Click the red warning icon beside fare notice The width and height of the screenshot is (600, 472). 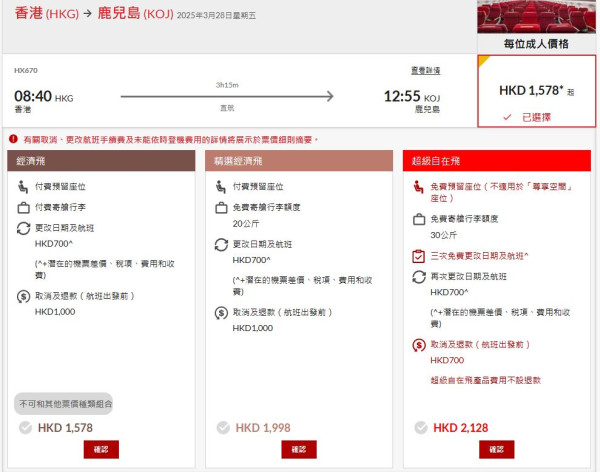(x=13, y=139)
